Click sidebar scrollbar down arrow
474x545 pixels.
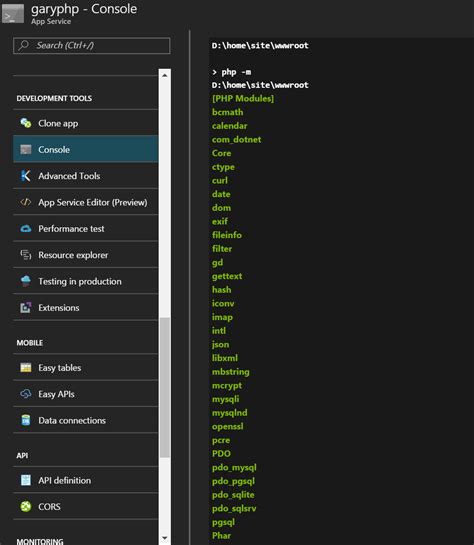[x=165, y=538]
